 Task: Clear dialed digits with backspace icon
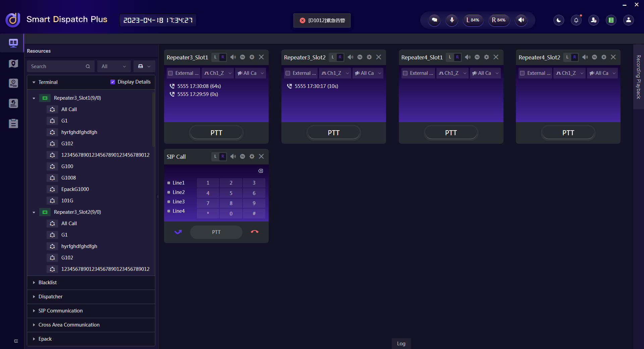[x=261, y=171]
